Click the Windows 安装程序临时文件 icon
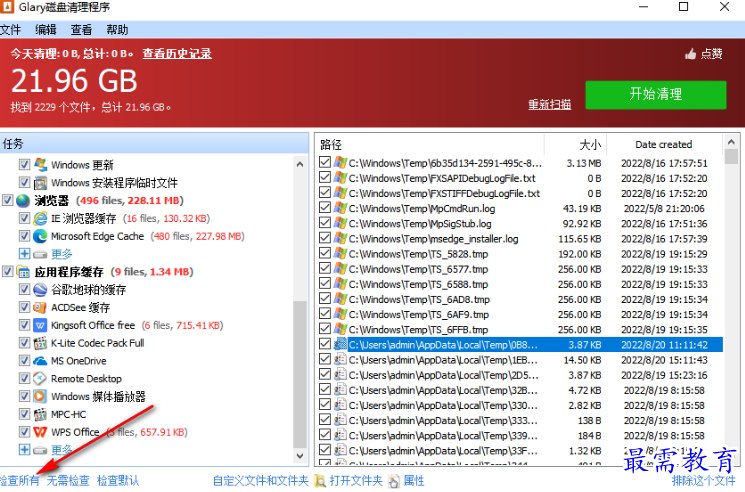Image resolution: width=745 pixels, height=492 pixels. click(x=40, y=183)
